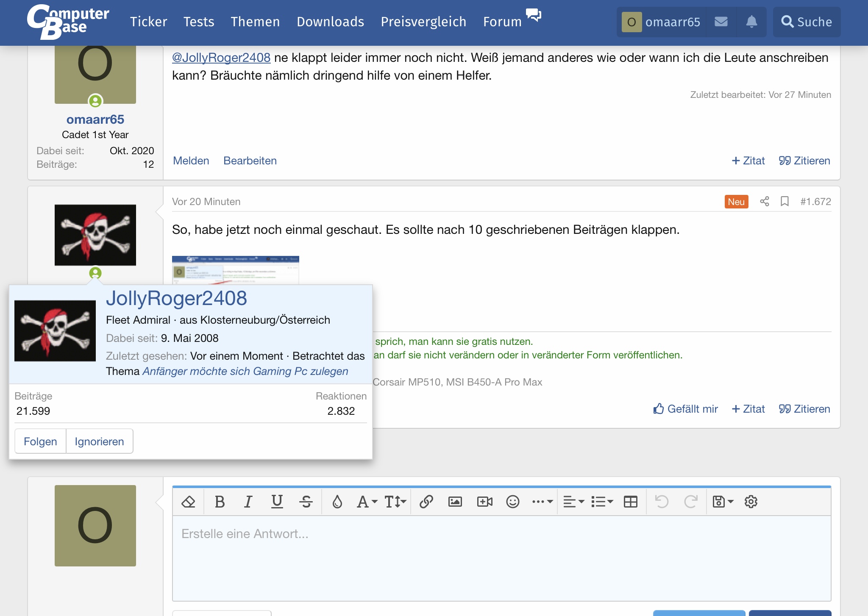This screenshot has height=616, width=868.
Task: Toggle italic text formatting
Action: (248, 502)
